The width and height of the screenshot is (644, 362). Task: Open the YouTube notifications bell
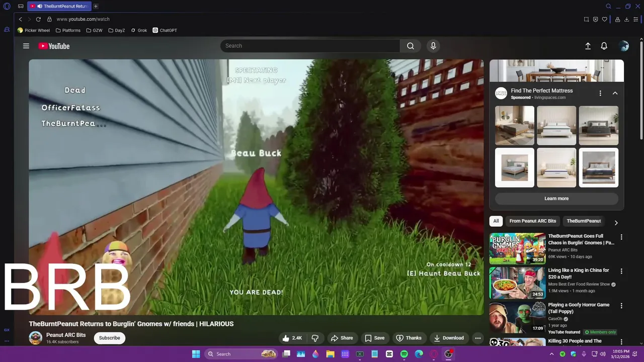click(604, 46)
